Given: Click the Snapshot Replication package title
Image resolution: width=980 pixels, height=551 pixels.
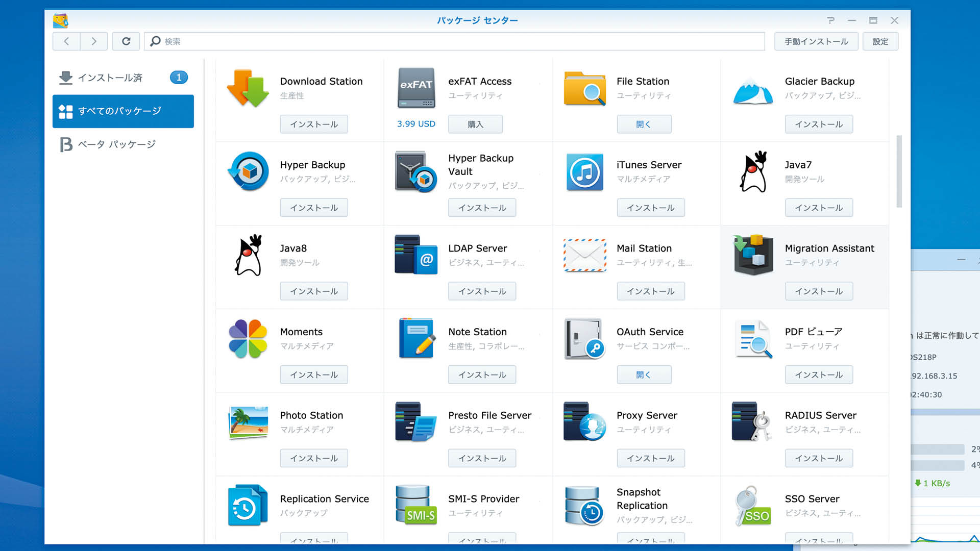Looking at the screenshot, I should click(642, 499).
